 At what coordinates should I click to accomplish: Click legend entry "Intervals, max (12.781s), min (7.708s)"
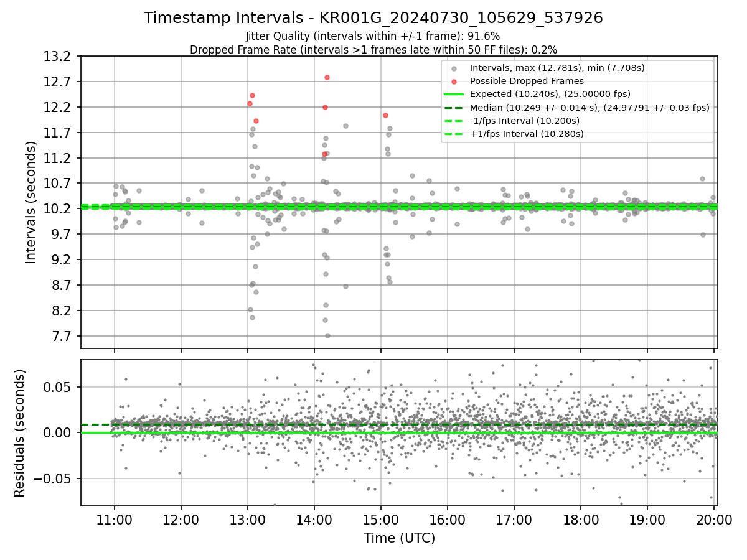pyautogui.click(x=557, y=68)
